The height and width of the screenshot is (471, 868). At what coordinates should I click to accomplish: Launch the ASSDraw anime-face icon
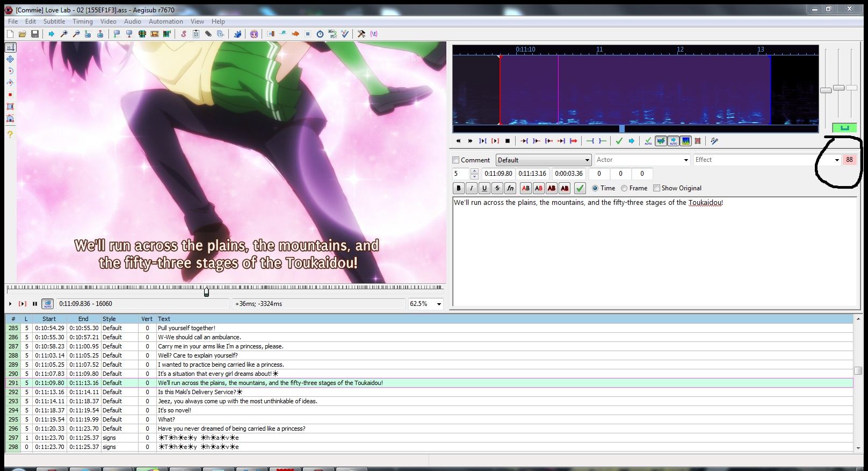point(254,34)
